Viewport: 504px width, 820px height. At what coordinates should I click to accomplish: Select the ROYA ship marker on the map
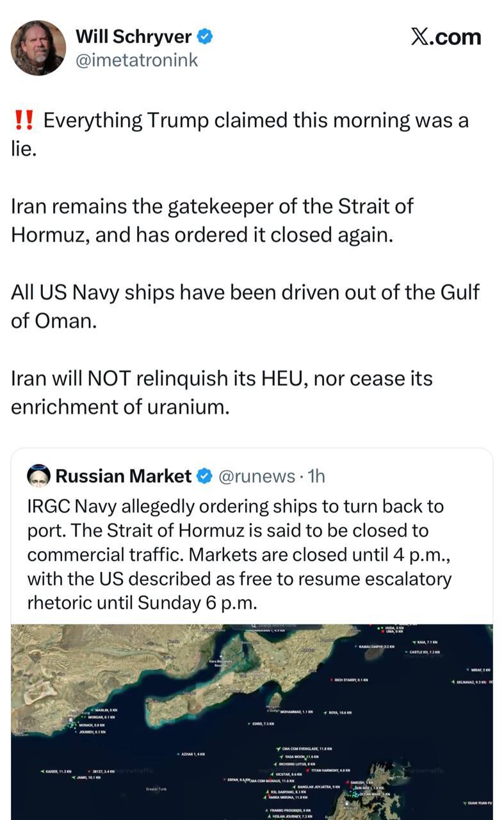[326, 712]
